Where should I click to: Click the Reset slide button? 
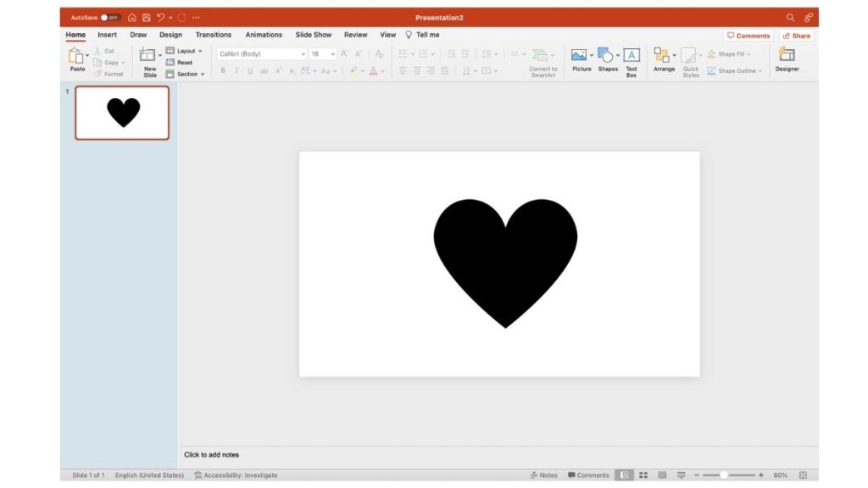(180, 63)
